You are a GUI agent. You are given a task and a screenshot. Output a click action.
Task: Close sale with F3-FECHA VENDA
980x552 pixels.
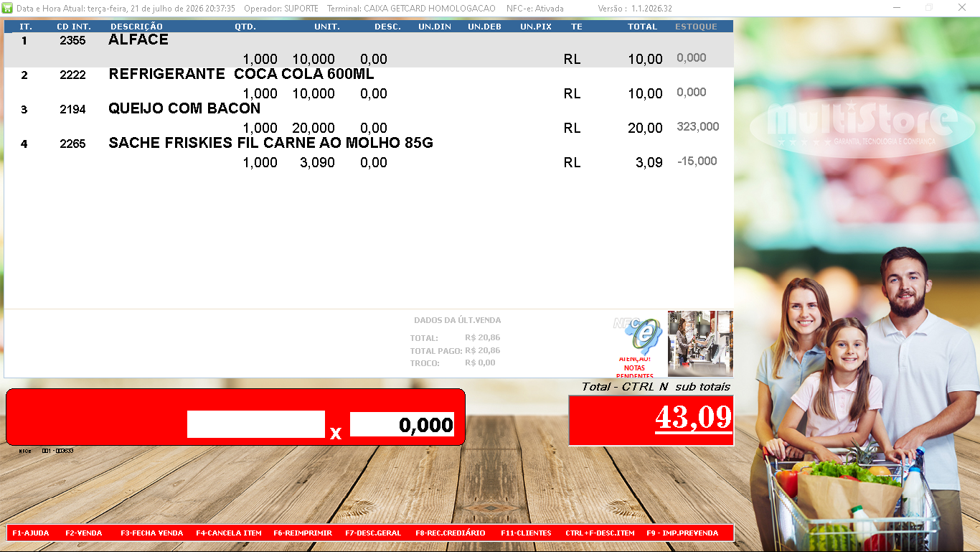151,533
